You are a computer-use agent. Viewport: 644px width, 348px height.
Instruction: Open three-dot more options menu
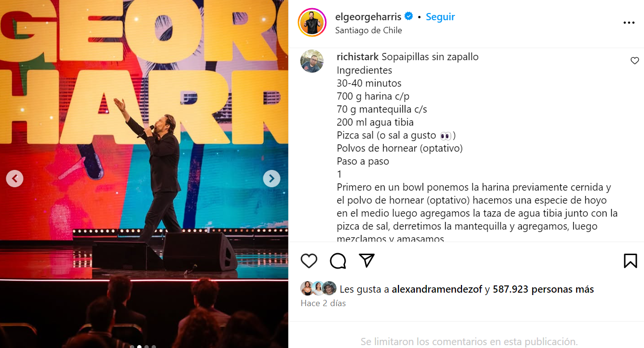[629, 23]
